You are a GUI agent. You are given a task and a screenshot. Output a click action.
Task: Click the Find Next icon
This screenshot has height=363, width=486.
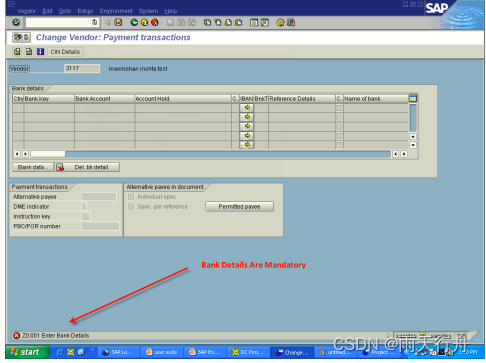(x=191, y=22)
